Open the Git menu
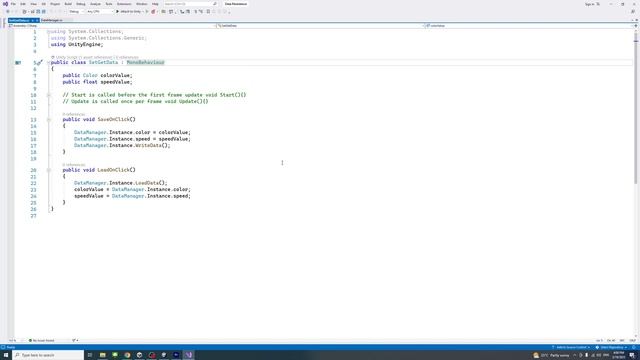 click(x=44, y=4)
